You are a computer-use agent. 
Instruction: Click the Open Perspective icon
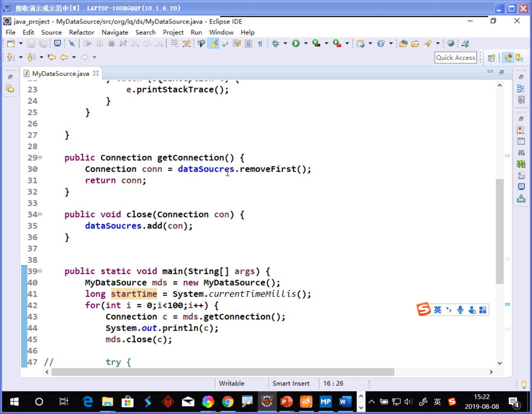(492, 58)
